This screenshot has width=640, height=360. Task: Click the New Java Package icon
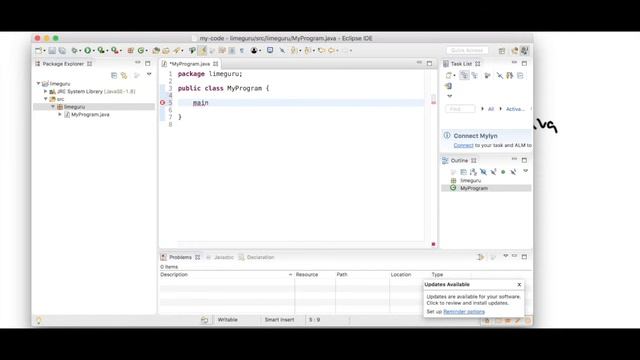click(131, 51)
